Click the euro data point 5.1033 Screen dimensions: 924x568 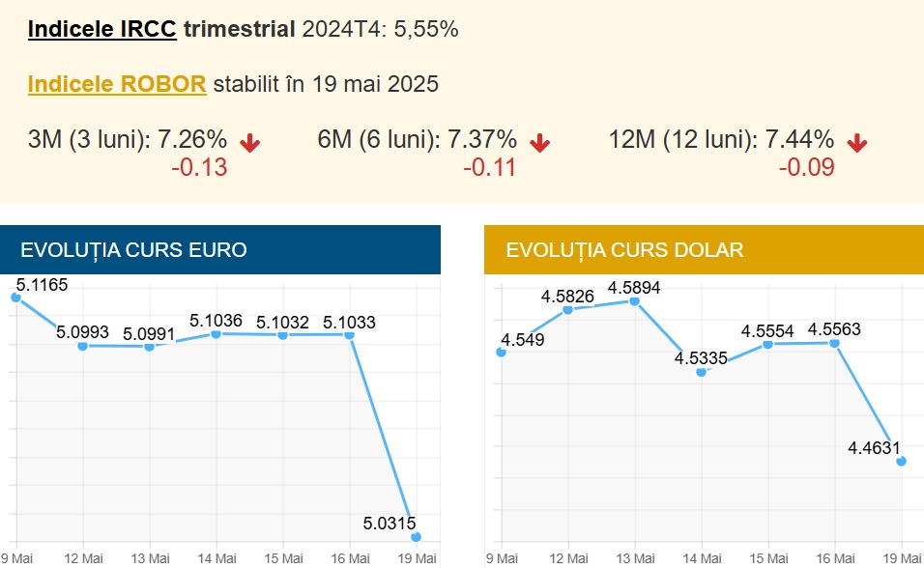pyautogui.click(x=349, y=335)
